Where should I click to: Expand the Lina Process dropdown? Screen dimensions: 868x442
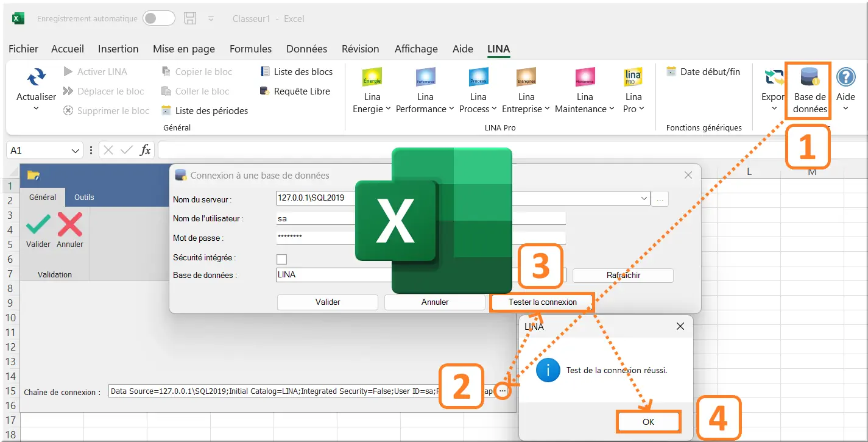coord(495,109)
